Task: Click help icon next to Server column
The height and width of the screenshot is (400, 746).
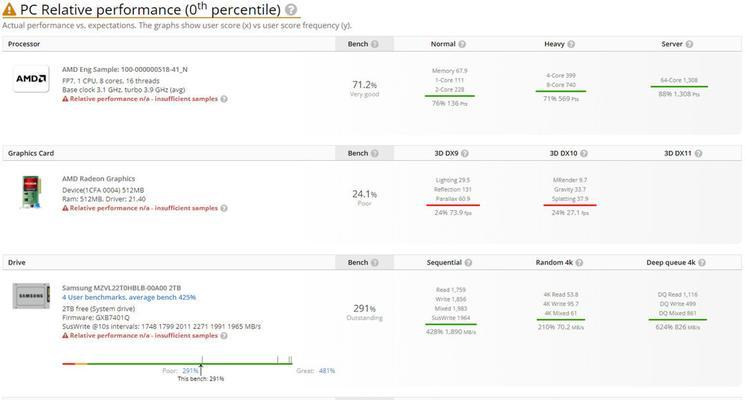Action: [x=689, y=44]
